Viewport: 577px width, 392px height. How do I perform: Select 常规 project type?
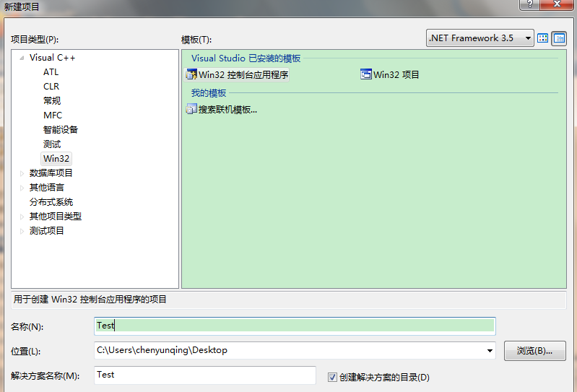click(x=52, y=101)
